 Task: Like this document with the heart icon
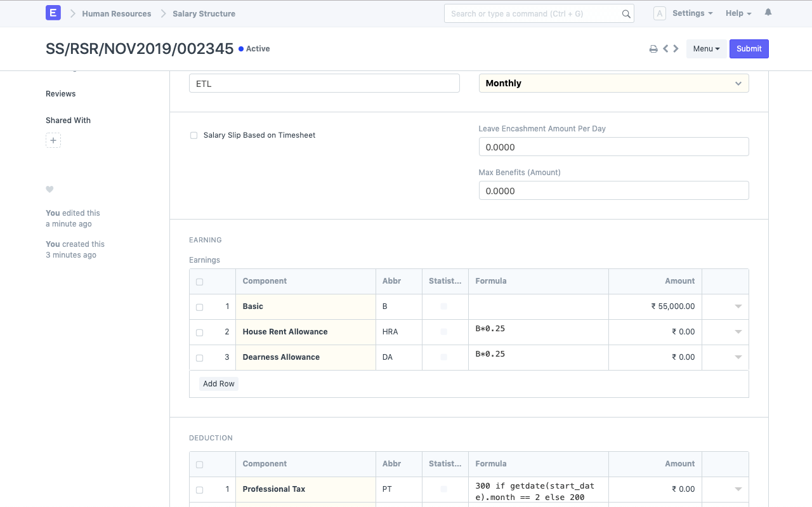click(x=49, y=189)
